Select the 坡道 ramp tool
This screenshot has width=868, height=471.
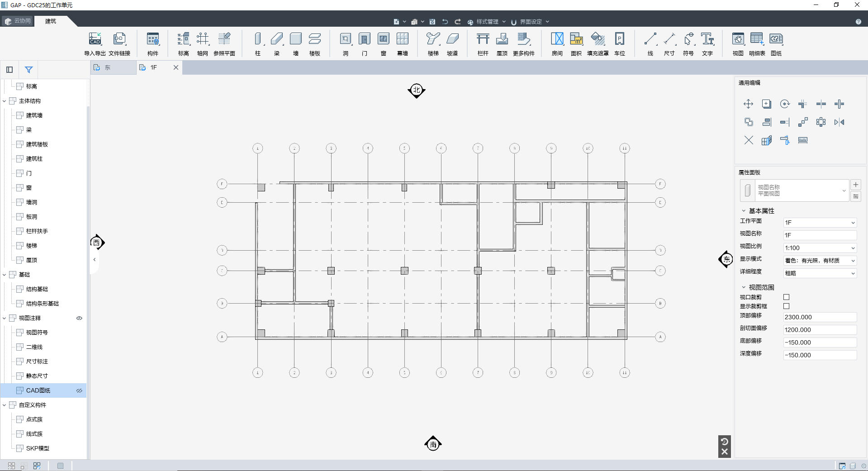click(452, 44)
